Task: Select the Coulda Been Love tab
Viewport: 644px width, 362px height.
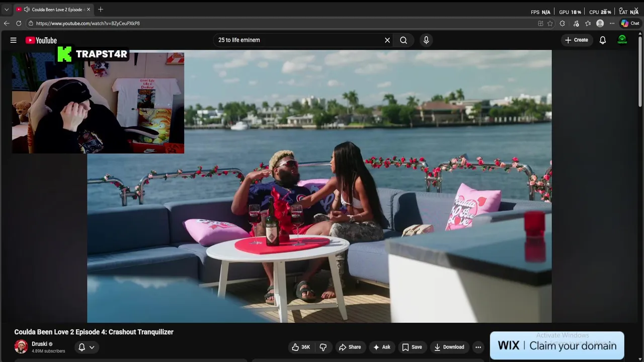Action: tap(53, 10)
